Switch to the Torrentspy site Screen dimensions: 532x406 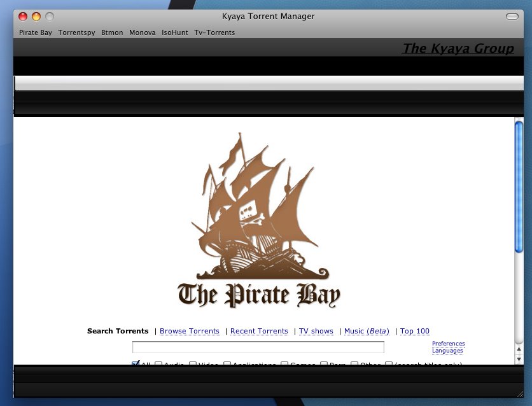click(76, 32)
